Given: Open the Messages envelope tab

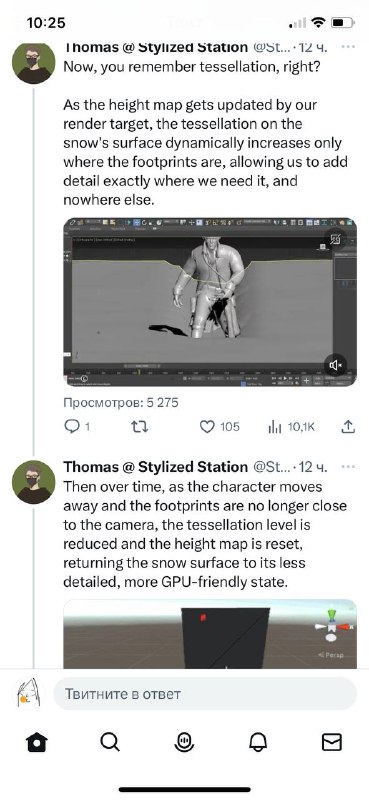Looking at the screenshot, I should [x=332, y=742].
